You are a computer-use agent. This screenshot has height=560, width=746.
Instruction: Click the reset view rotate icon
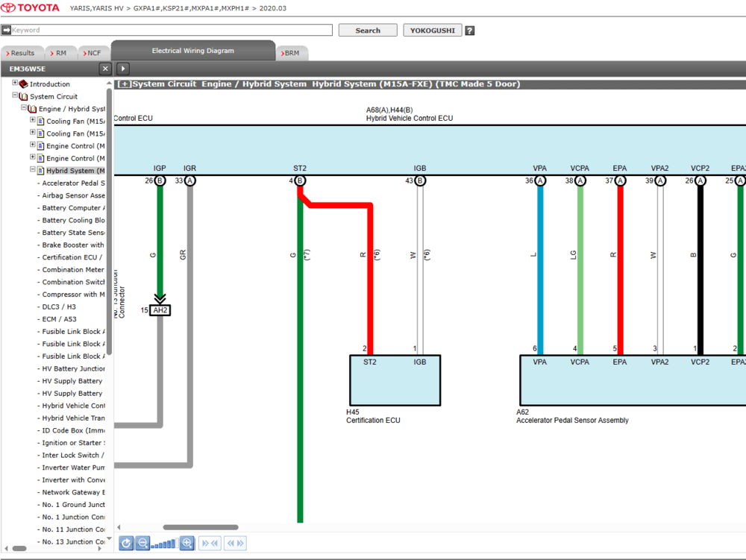tap(126, 544)
